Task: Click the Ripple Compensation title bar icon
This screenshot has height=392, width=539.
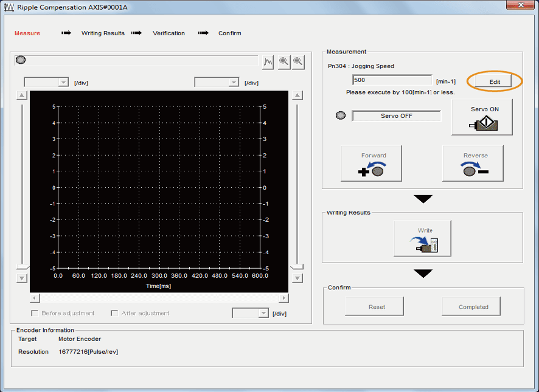Action: coord(9,7)
